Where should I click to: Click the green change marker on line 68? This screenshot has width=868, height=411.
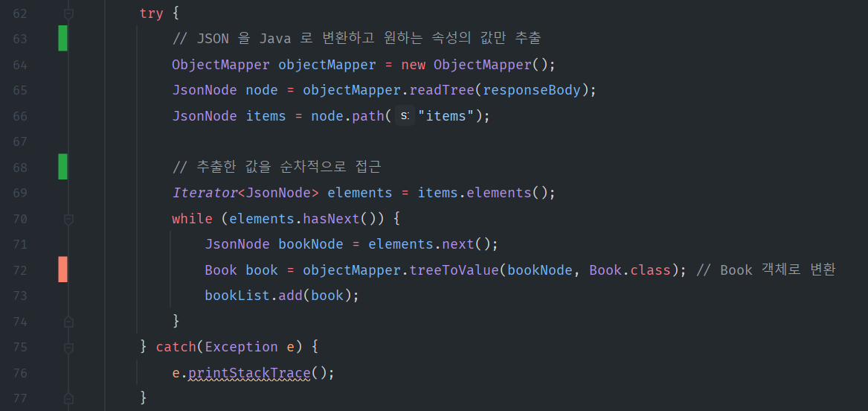click(63, 167)
